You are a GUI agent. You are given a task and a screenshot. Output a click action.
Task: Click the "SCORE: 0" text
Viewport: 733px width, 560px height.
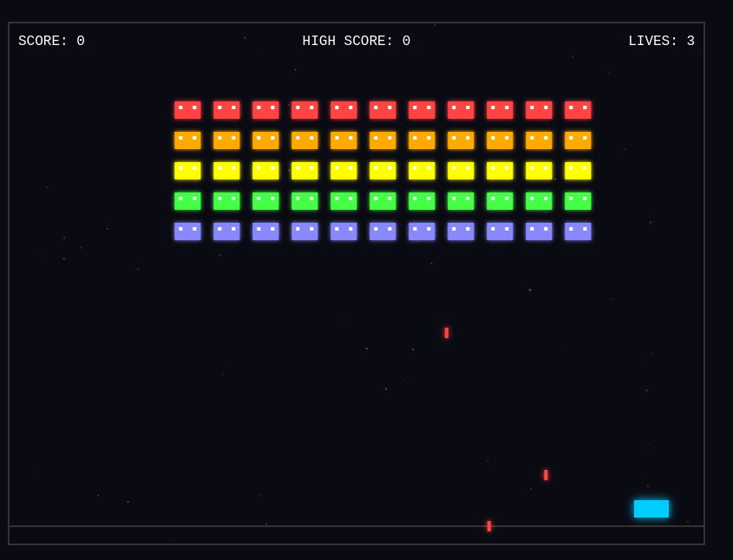[51, 41]
